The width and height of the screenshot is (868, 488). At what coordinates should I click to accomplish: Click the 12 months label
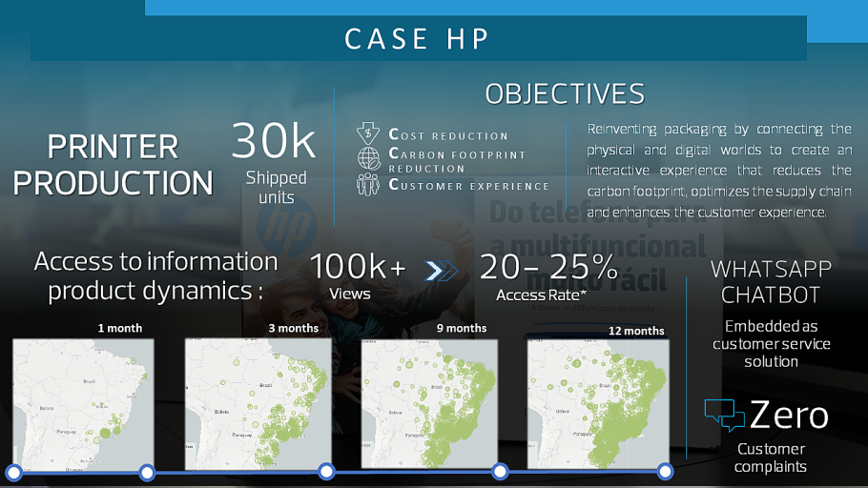pos(636,331)
